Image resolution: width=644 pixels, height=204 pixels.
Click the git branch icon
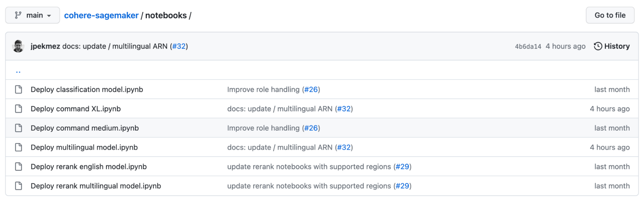(x=18, y=15)
